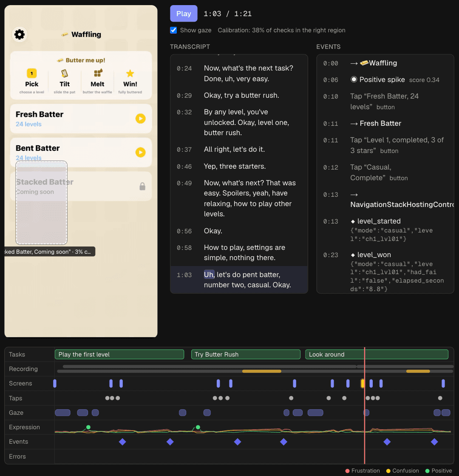Viewport: 459px width, 476px height.
Task: Open the Fresh Batter level pack card
Action: coord(81,119)
